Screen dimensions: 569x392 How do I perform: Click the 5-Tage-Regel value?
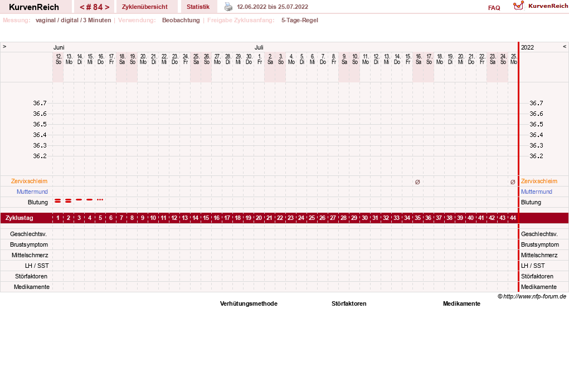[300, 20]
